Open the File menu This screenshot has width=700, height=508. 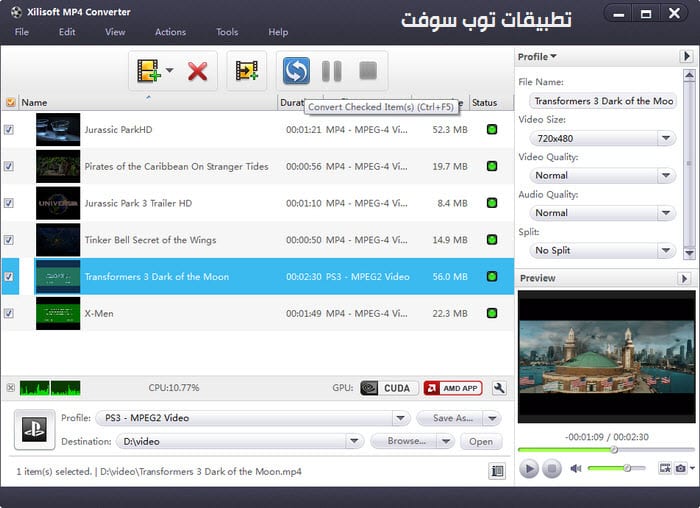[21, 32]
